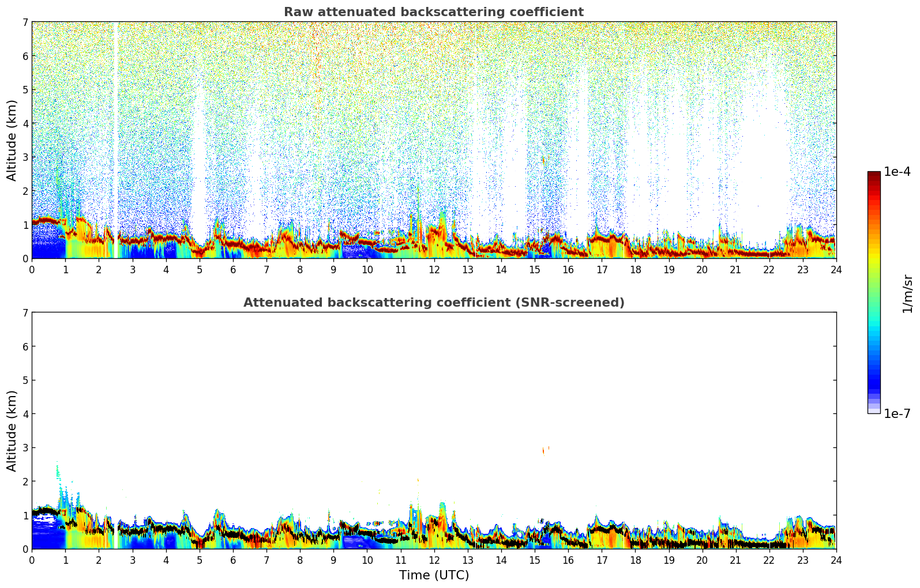Screen dimensions: 920x588
Task: Click hour 5 tick on top plot axis
Action: (x=200, y=269)
